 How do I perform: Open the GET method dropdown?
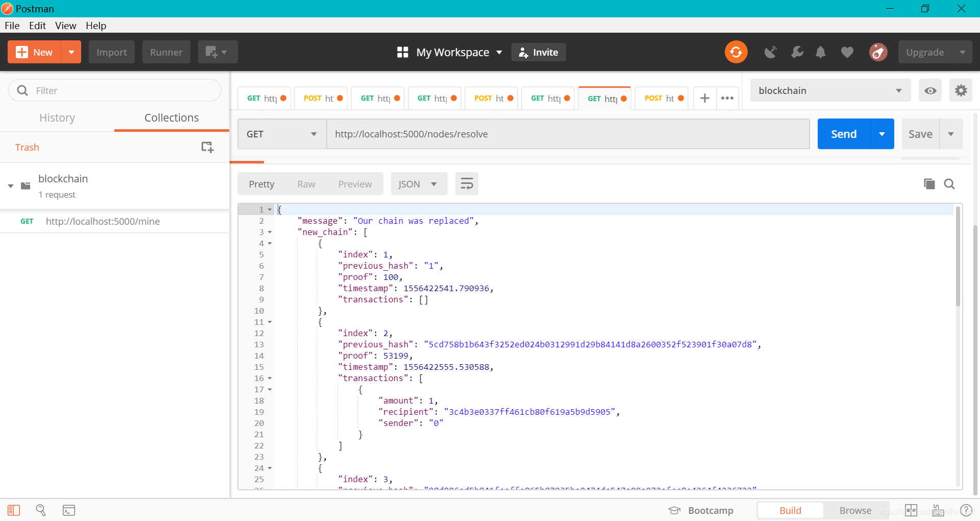[282, 134]
